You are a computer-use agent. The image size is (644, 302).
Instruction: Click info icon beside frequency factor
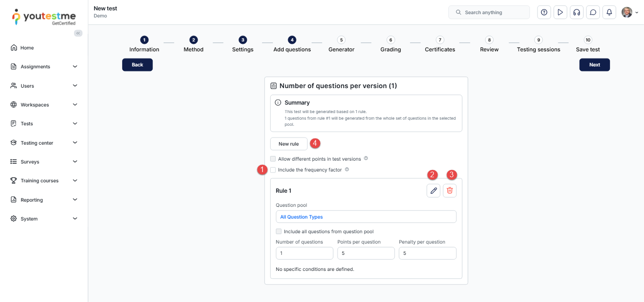click(x=347, y=170)
